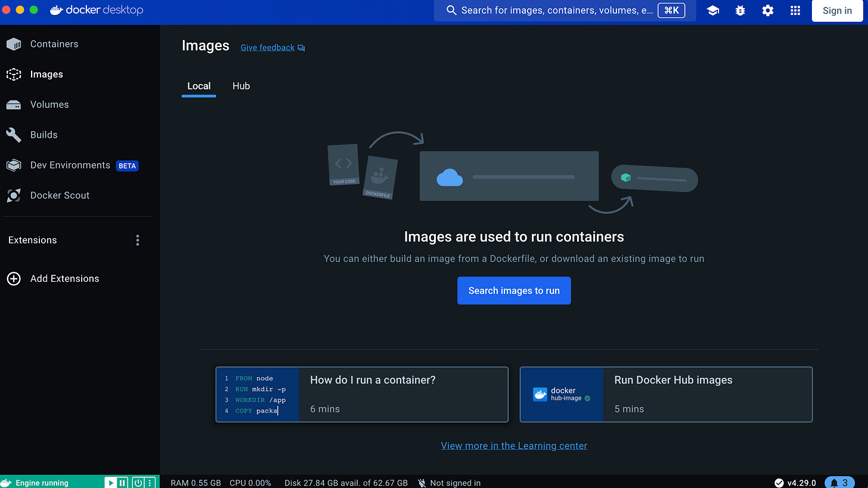Click the Extensions heading
Screen dimensions: 868x488
pos(33,240)
